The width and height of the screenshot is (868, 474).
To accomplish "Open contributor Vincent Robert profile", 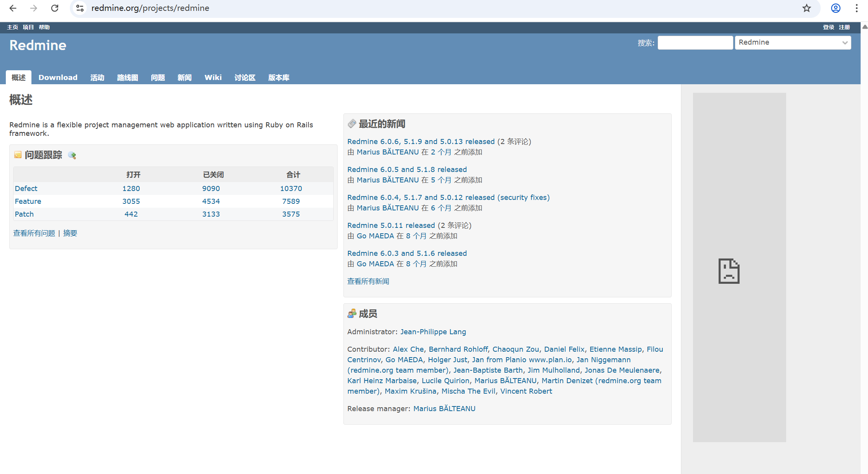I will pyautogui.click(x=526, y=391).
